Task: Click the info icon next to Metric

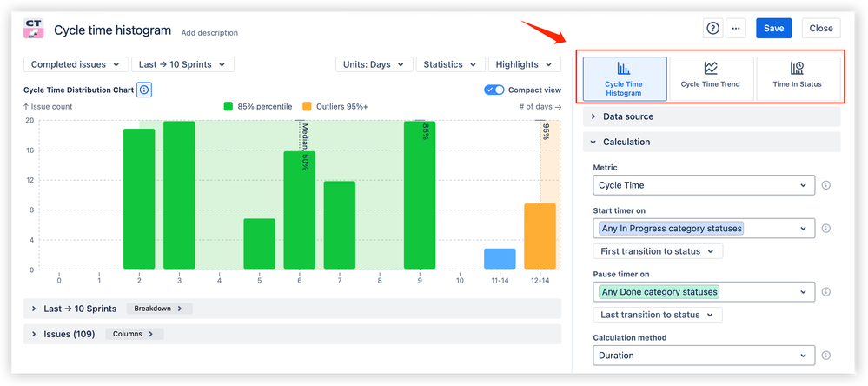Action: 826,185
